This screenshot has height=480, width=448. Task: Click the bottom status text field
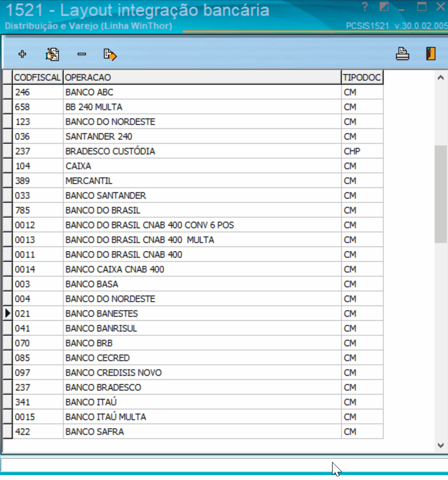point(224,465)
